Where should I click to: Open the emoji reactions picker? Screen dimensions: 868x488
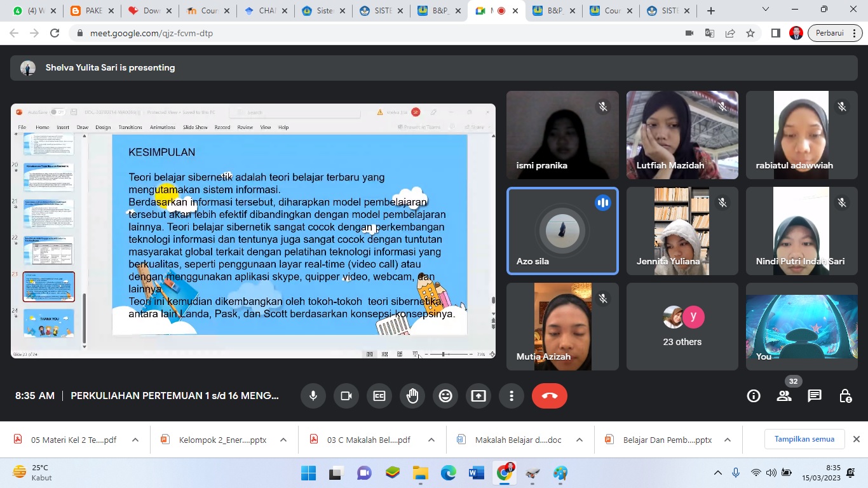coord(445,396)
